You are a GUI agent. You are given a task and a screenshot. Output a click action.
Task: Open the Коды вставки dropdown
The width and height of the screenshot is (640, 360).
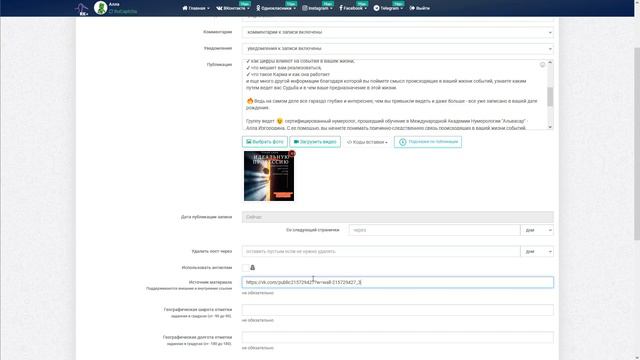point(367,142)
